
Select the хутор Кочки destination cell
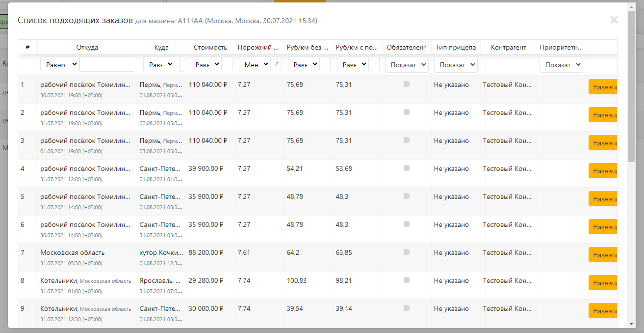(161, 257)
